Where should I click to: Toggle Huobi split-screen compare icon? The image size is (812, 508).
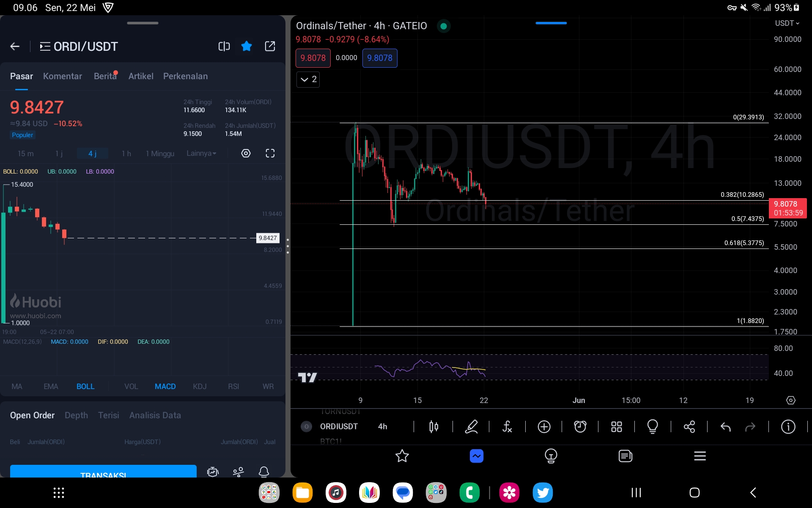(x=224, y=47)
